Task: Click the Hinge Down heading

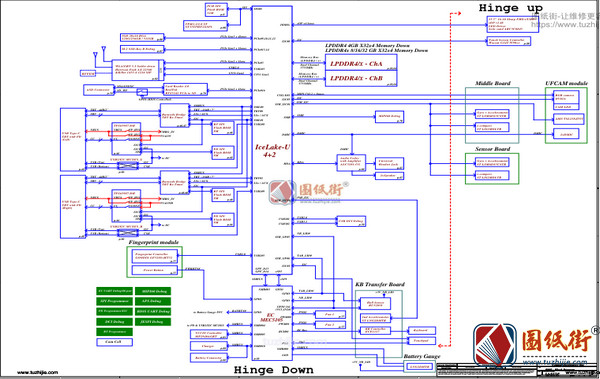Action: click(x=274, y=370)
